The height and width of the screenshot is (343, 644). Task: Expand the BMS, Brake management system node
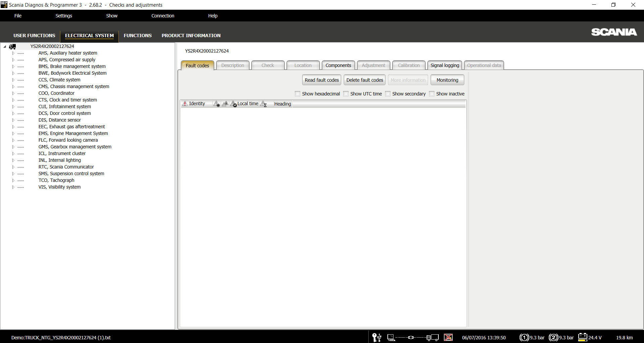(x=13, y=67)
